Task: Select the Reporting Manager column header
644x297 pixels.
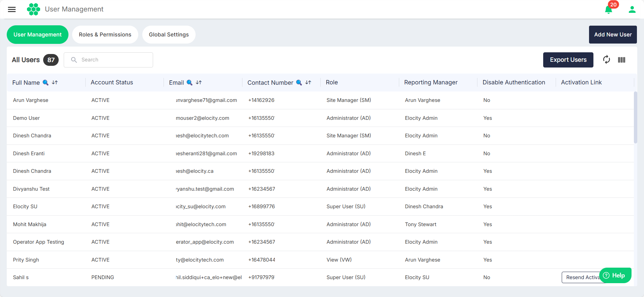Action: point(431,82)
